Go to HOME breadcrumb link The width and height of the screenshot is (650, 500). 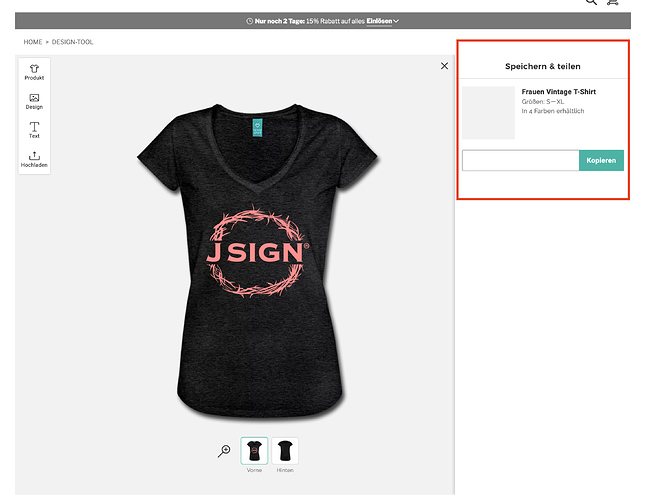coord(33,42)
